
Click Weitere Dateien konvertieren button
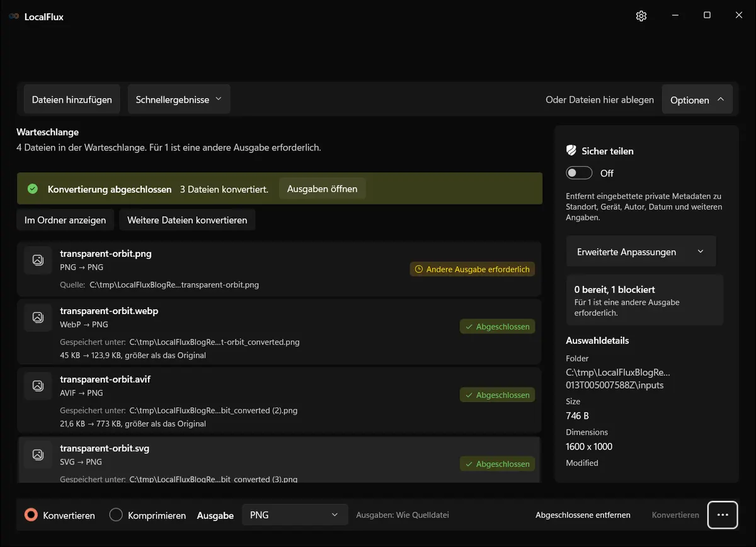tap(187, 220)
